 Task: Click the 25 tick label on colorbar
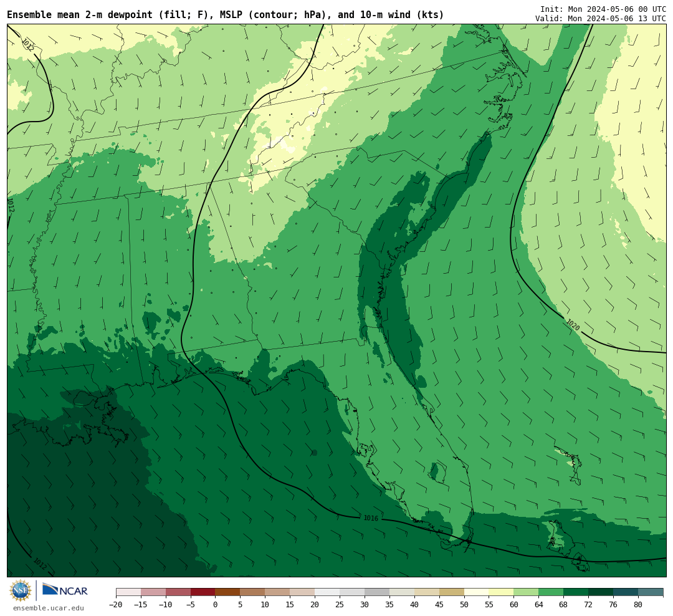pos(340,605)
